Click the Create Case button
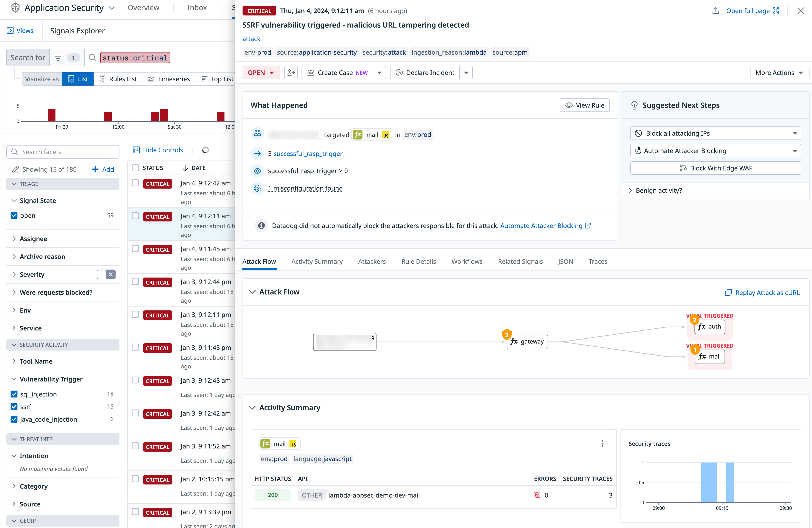Screen dimensions: 812x528 (x=337, y=73)
